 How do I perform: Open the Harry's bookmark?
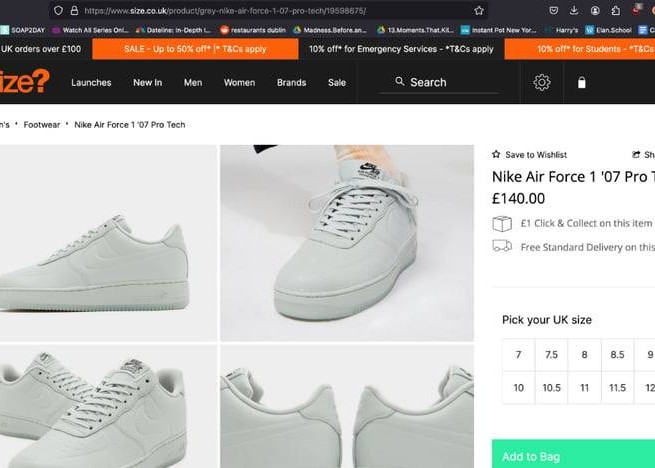tap(561, 30)
